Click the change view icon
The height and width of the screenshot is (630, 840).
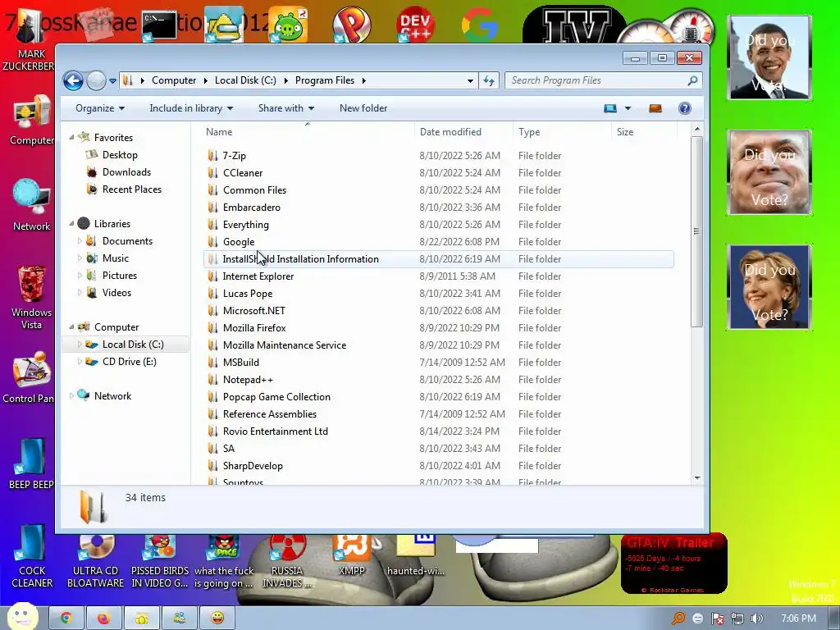tap(610, 108)
